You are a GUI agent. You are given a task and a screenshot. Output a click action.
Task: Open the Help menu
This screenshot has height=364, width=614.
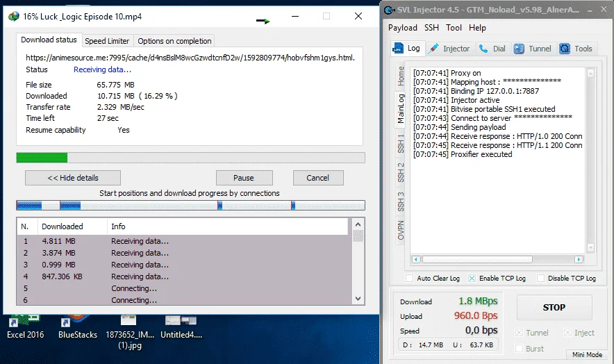pyautogui.click(x=477, y=28)
